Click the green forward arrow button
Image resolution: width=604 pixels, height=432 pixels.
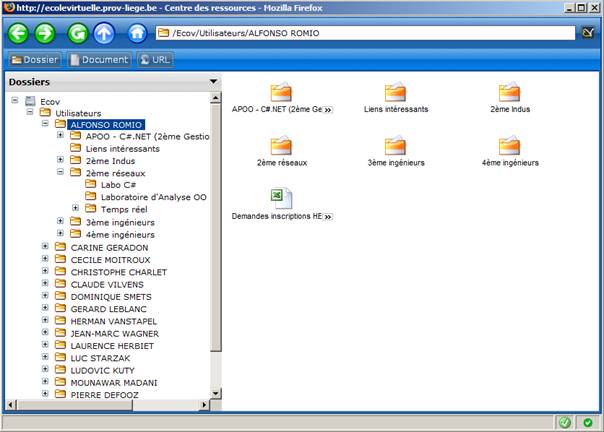46,33
